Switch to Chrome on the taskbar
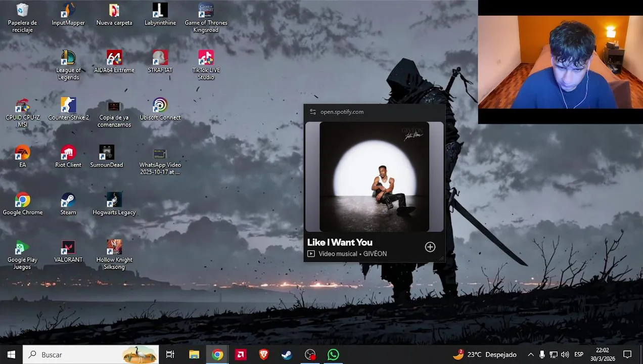The height and width of the screenshot is (364, 643). tap(217, 354)
